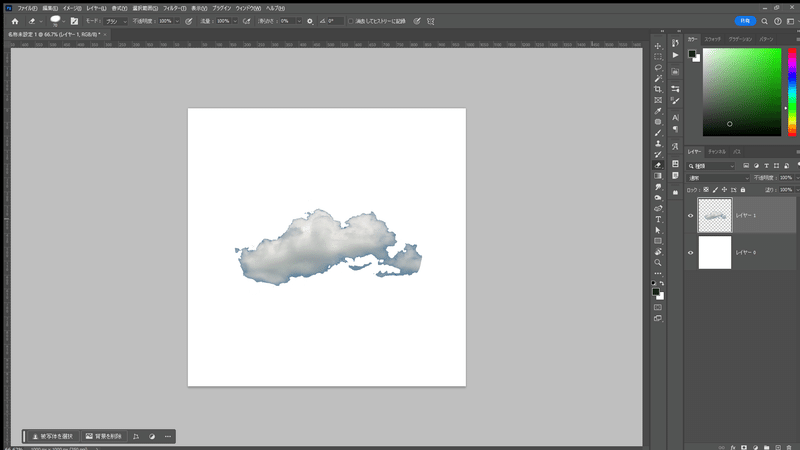800x450 pixels.
Task: Select the Clone Stamp tool
Action: point(658,143)
